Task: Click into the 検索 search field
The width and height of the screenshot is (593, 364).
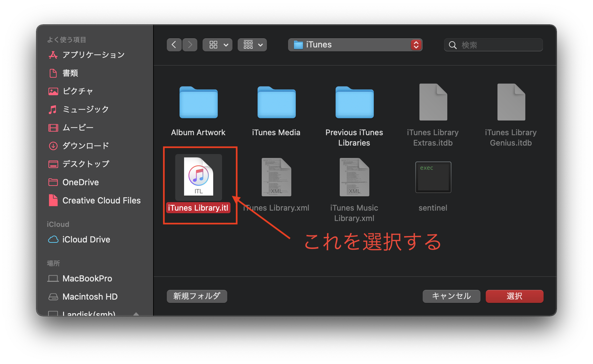Action: point(494,45)
